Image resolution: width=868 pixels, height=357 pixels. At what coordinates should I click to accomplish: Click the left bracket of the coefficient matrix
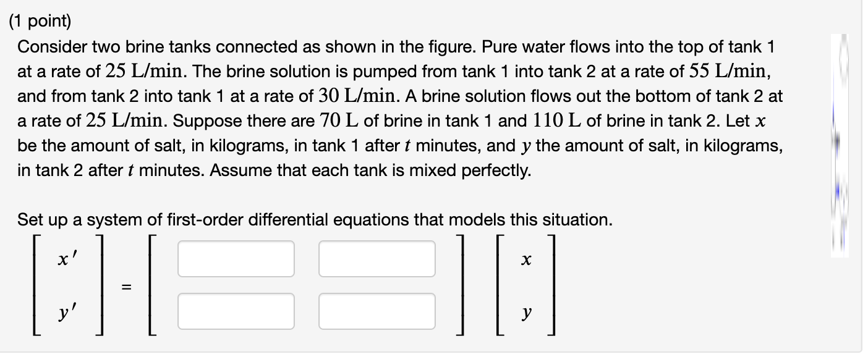tap(150, 287)
